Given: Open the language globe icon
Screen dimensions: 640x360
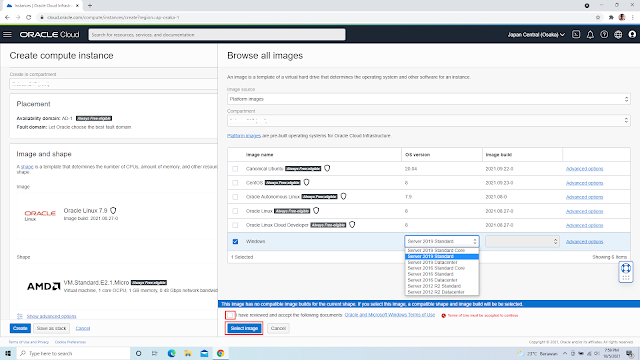Looking at the screenshot, I should point(618,35).
